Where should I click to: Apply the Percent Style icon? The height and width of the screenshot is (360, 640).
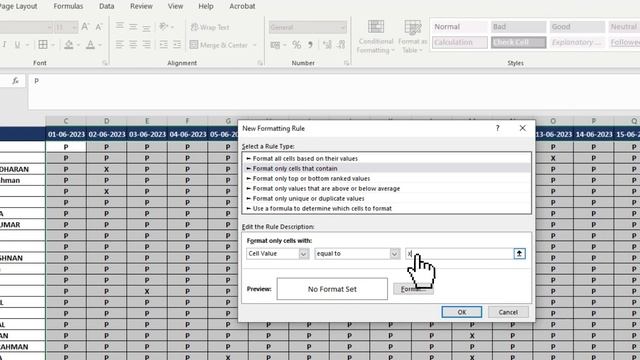(x=297, y=44)
